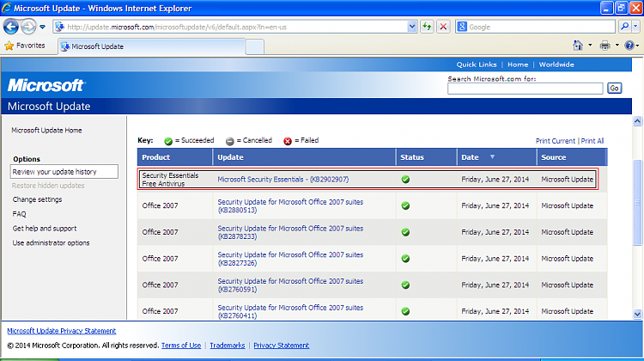Click the Date sort direction arrow
644x361 pixels.
tap(492, 157)
